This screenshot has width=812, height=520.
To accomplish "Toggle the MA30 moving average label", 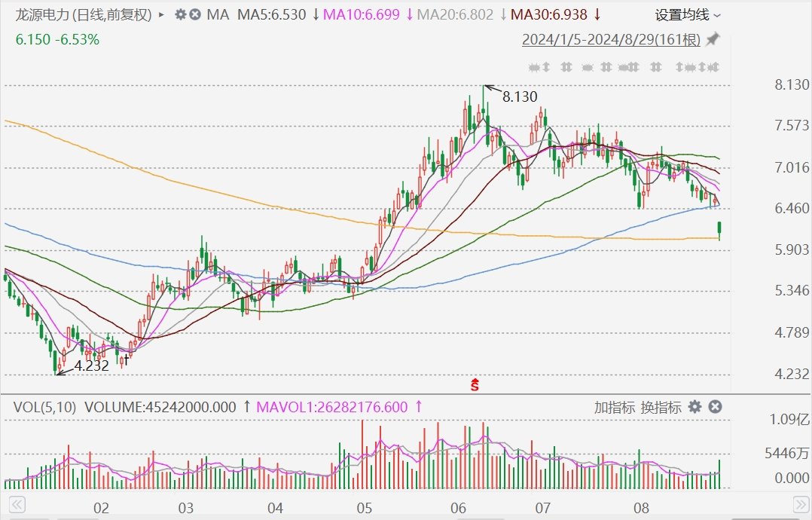I will point(552,14).
